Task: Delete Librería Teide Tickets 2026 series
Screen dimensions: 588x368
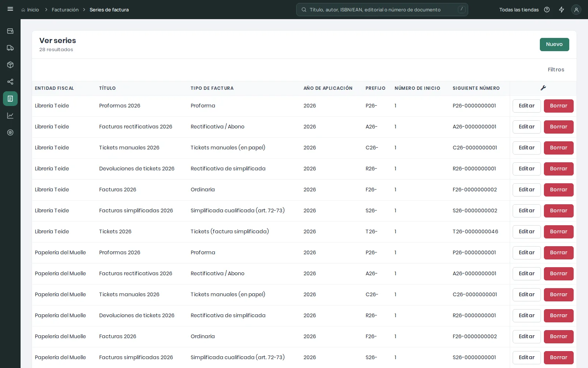Action: pyautogui.click(x=559, y=232)
